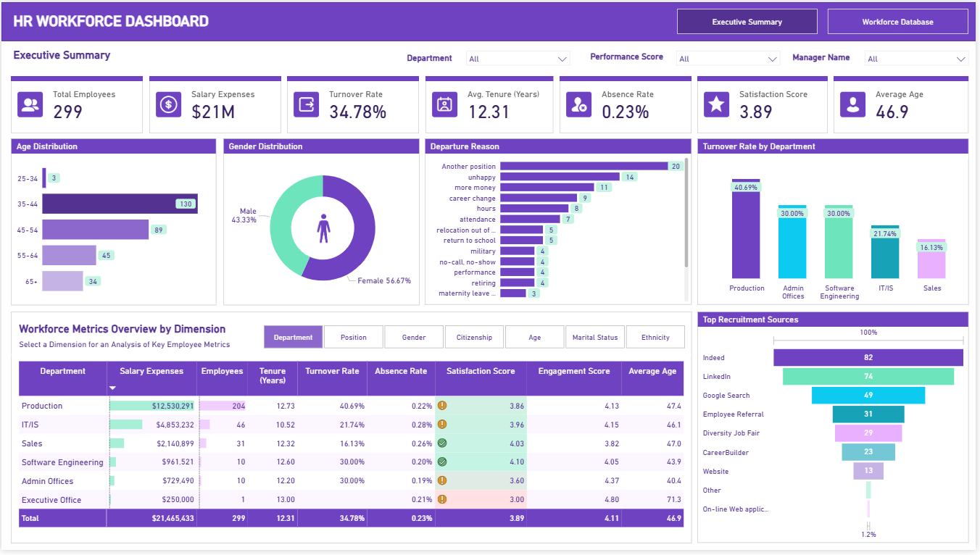
Task: Click the Departure Reason chart scrollbar
Action: coord(686,214)
